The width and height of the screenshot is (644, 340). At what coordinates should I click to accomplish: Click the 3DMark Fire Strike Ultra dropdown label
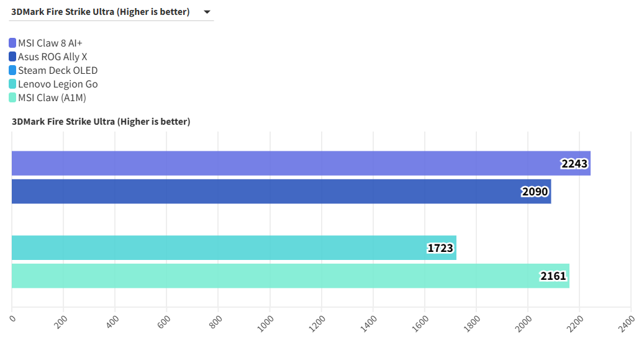[x=101, y=12]
